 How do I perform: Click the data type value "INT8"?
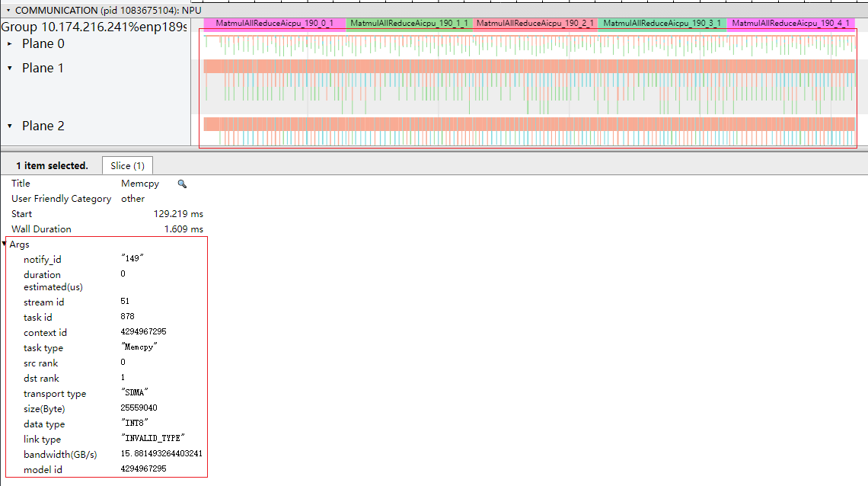tap(135, 423)
